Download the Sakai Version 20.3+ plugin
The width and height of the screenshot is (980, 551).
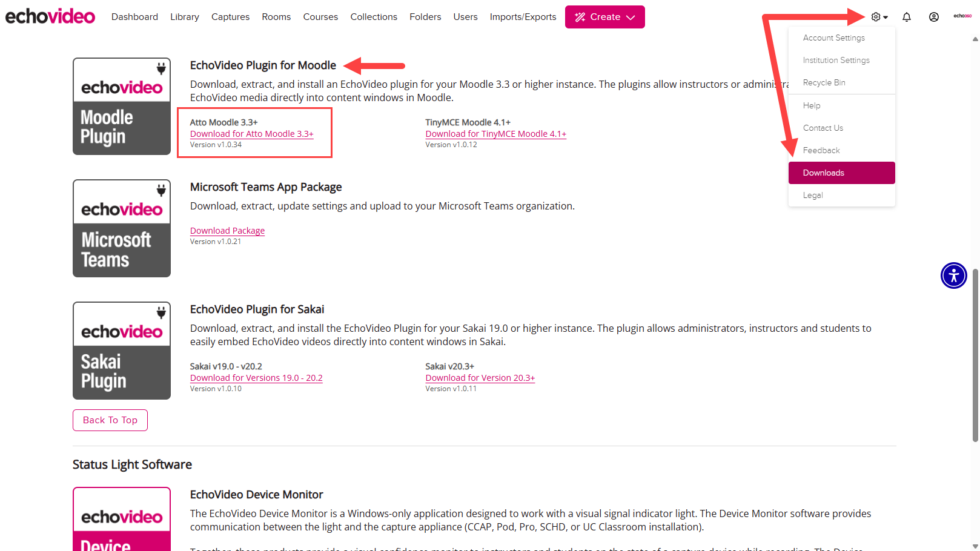pyautogui.click(x=480, y=377)
